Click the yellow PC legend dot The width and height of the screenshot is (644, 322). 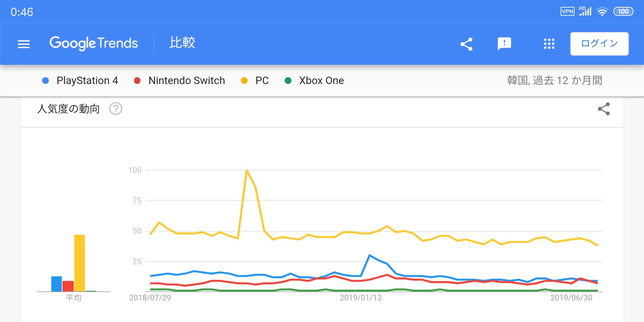[244, 80]
